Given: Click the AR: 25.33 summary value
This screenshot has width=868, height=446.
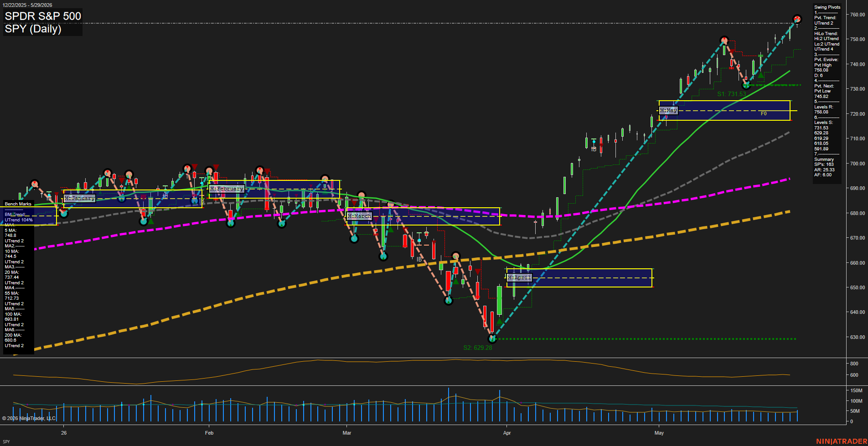Looking at the screenshot, I should coord(825,170).
